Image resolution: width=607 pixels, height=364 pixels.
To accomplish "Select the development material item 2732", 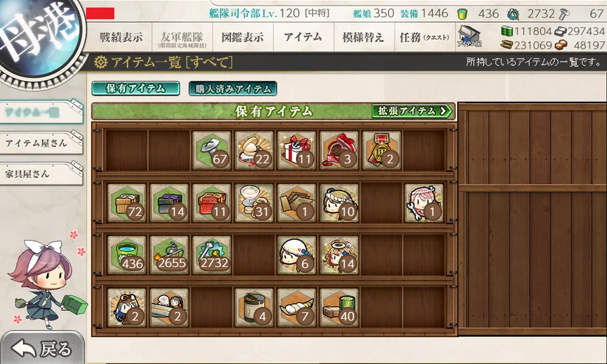I will [x=211, y=255].
